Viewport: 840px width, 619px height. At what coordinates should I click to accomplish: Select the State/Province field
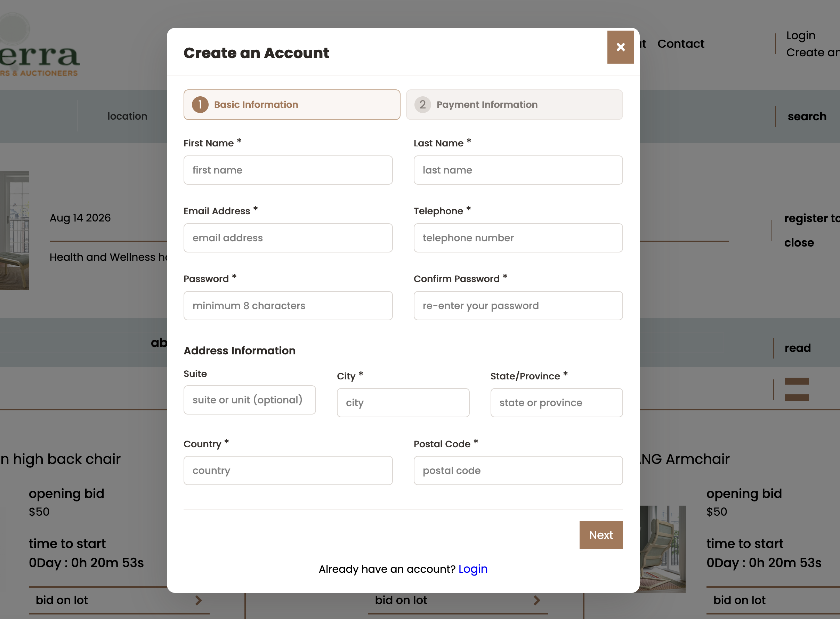(557, 403)
